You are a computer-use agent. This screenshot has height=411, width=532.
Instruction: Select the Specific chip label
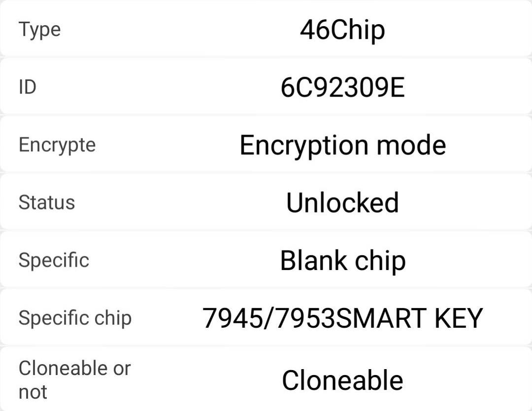point(75,318)
